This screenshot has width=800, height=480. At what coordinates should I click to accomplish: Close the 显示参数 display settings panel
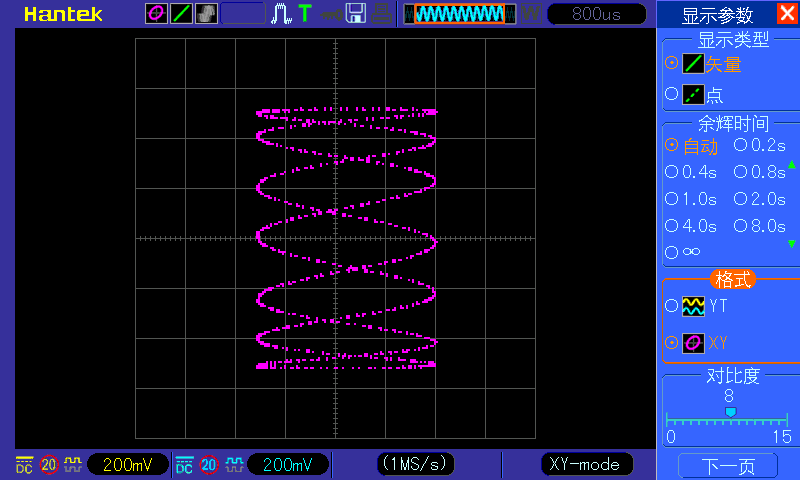[x=787, y=14]
